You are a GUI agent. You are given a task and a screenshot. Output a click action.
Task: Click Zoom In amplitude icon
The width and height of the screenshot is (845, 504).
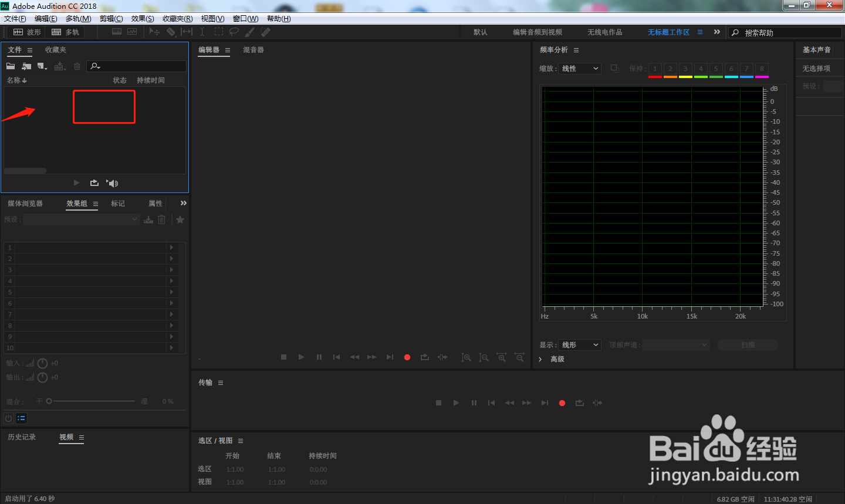tap(466, 357)
